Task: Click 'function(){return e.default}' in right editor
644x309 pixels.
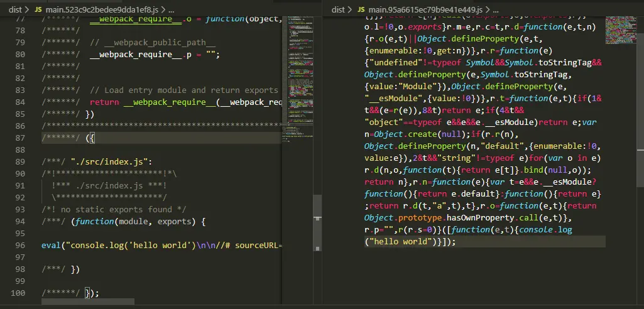Action: (x=432, y=193)
